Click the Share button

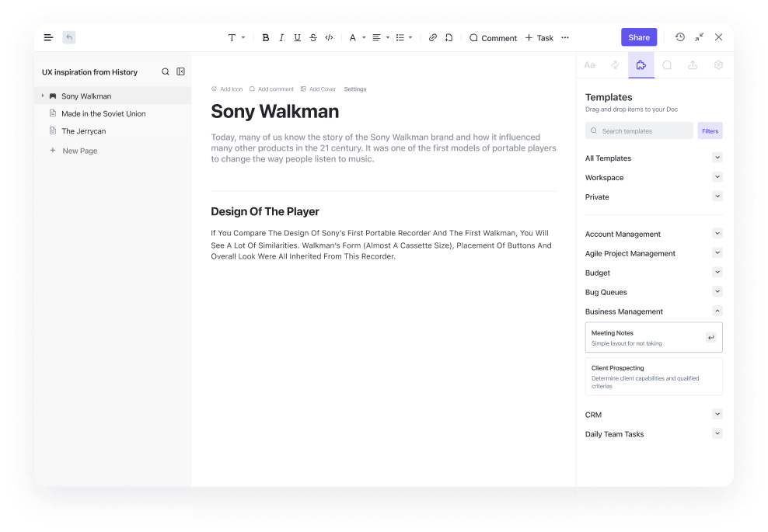click(639, 37)
